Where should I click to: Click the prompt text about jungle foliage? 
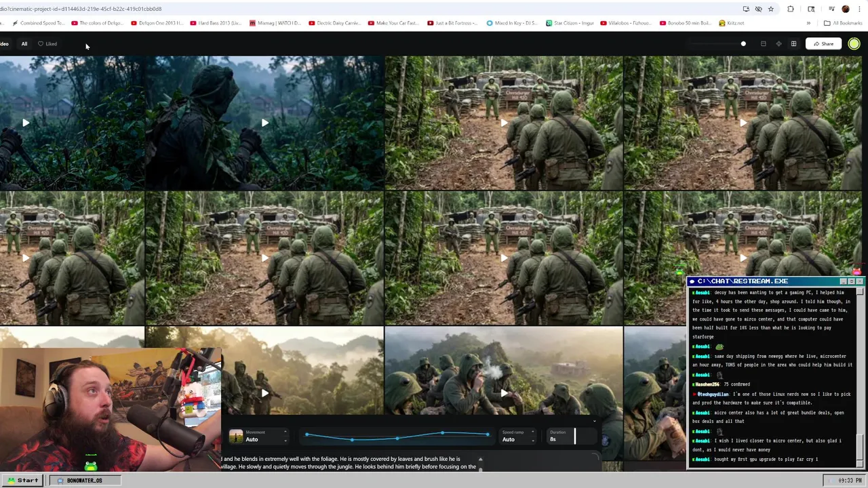349,463
